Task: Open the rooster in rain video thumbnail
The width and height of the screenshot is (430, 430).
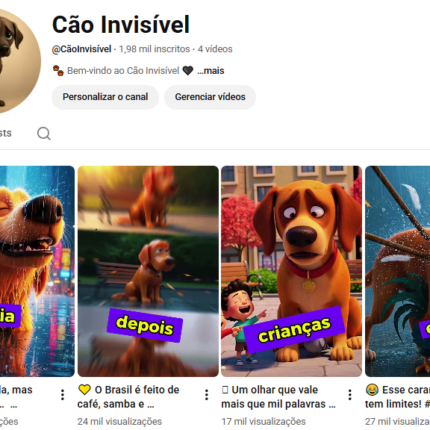Action: coord(397,271)
